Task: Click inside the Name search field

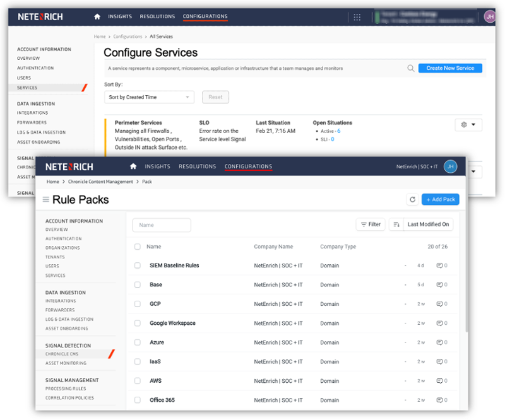Action: click(x=161, y=225)
